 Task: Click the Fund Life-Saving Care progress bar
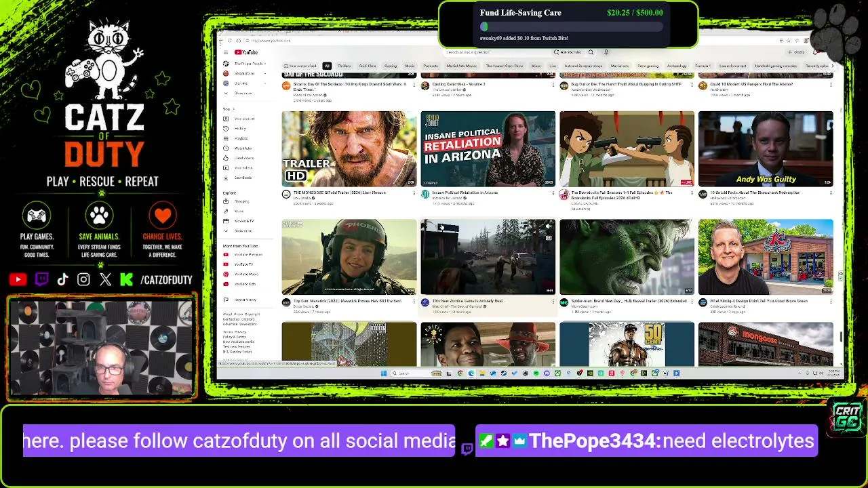click(x=571, y=27)
